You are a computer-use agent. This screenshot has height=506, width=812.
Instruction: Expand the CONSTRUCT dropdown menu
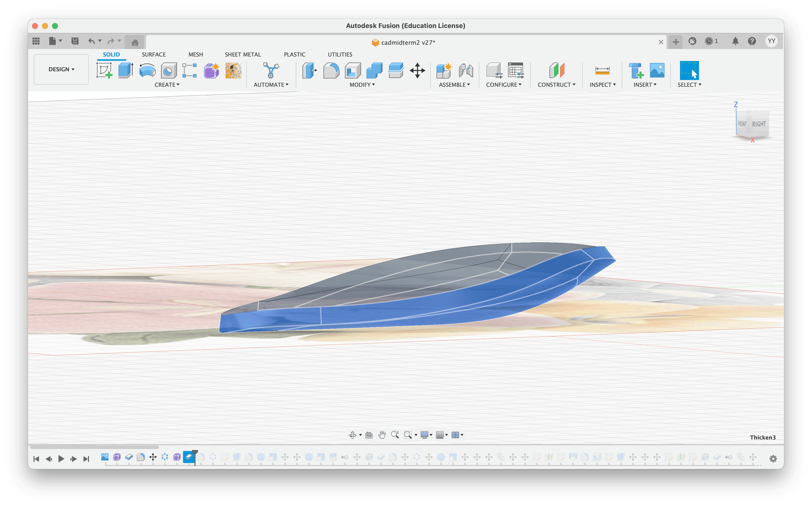click(556, 85)
